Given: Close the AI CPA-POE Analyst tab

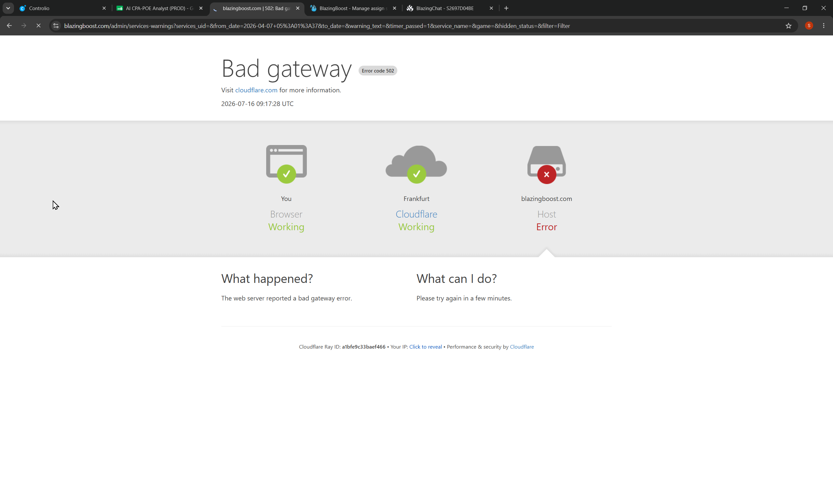Looking at the screenshot, I should (201, 8).
